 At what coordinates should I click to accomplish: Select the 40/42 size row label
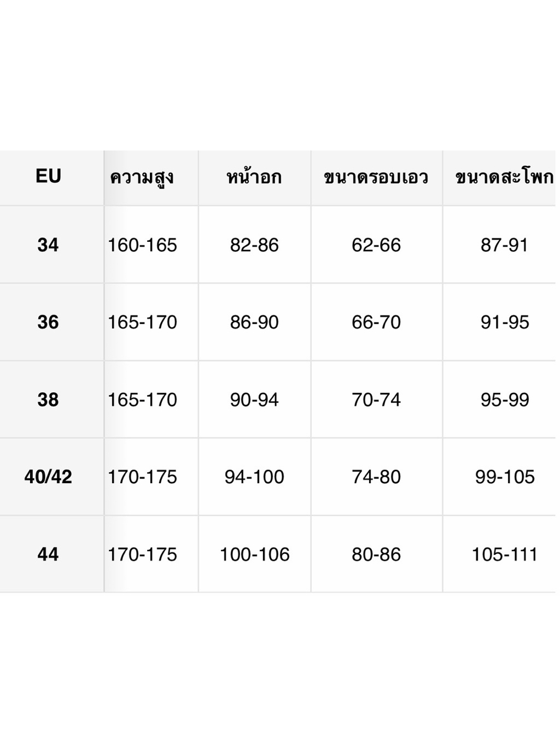[48, 477]
